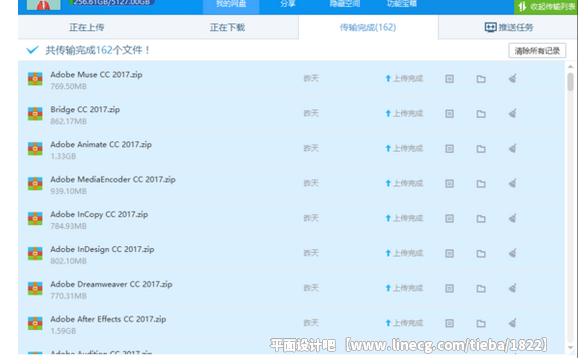Image resolution: width=588 pixels, height=364 pixels.
Task: Click the zip archive icon of Adobe InCopy CC 2017.zip
Action: [x=35, y=218]
